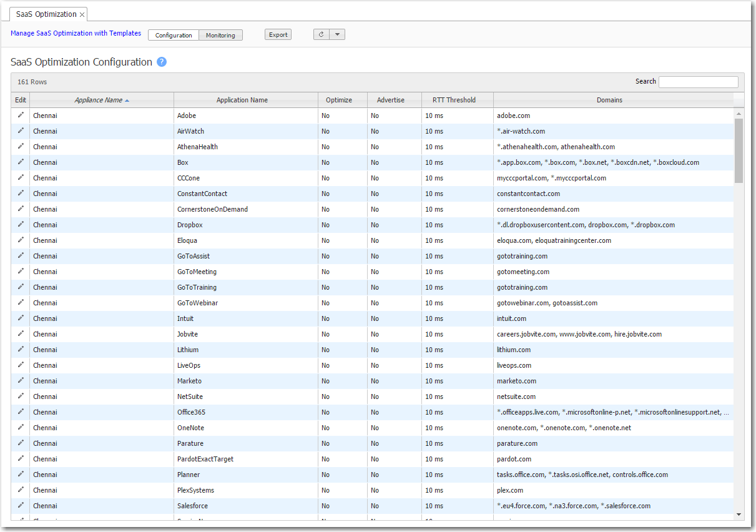
Task: Open the refresh options dropdown arrow
Action: coord(337,34)
